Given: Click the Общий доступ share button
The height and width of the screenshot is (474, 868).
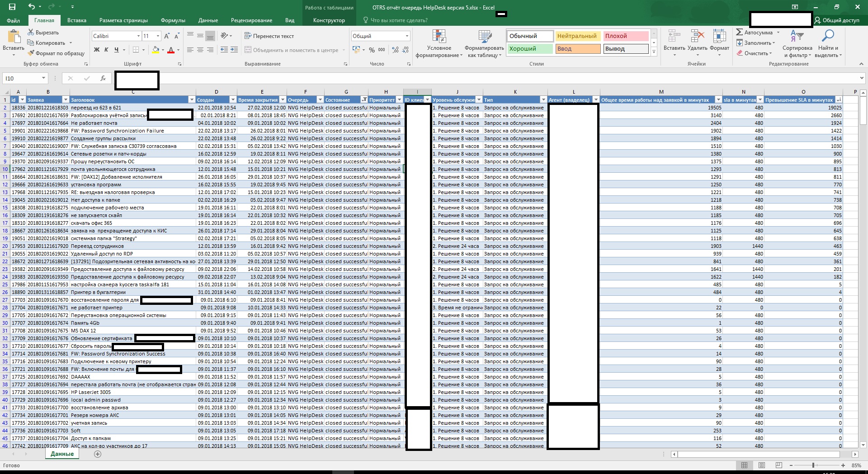Looking at the screenshot, I should coord(837,20).
